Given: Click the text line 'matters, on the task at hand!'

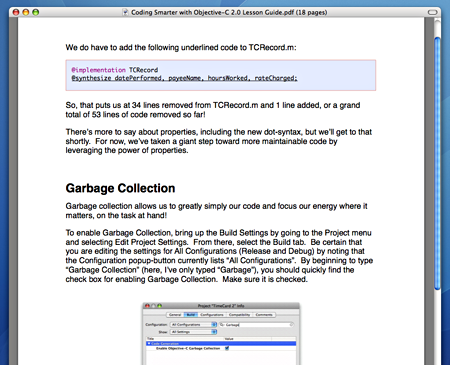Looking at the screenshot, I should point(116,216).
